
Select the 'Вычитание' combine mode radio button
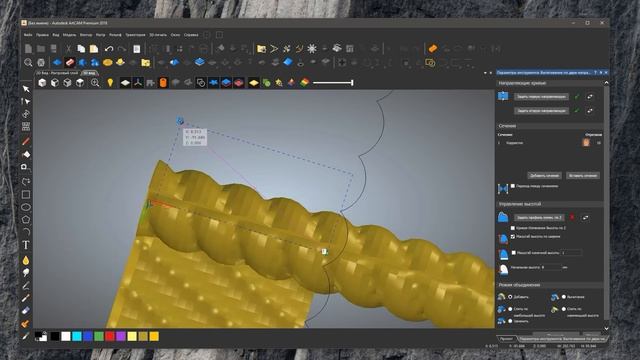(564, 297)
